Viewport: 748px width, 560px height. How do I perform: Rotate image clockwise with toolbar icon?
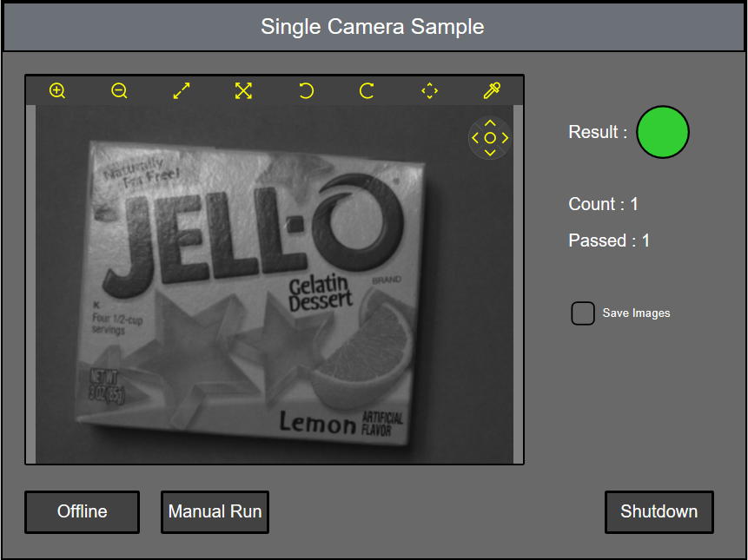click(367, 91)
